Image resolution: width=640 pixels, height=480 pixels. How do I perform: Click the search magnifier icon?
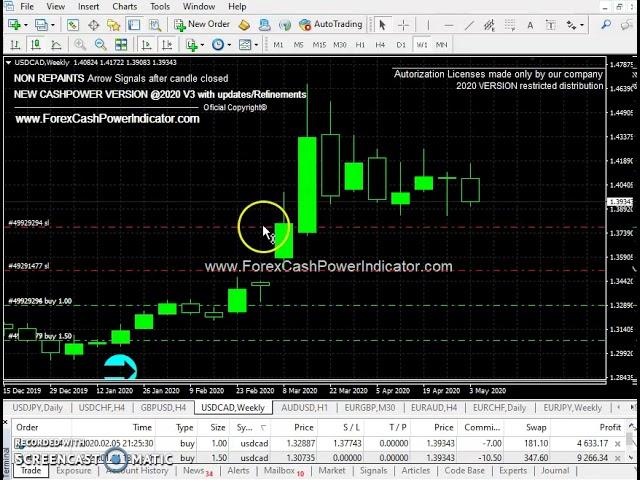[x=606, y=25]
